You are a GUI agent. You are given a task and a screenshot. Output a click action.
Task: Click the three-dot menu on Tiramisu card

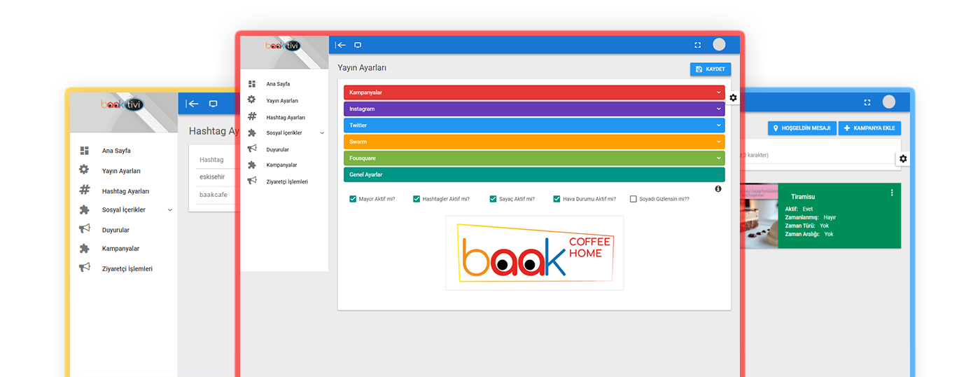click(891, 193)
